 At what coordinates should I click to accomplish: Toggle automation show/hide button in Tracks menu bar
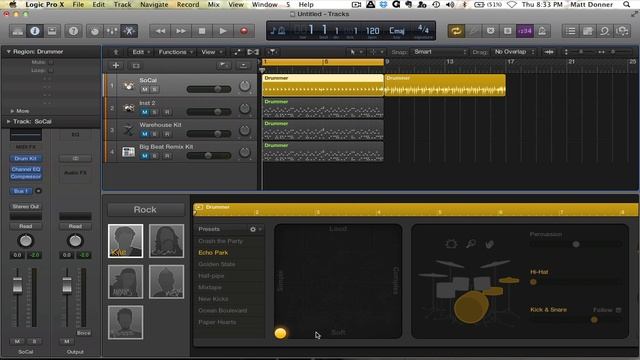tap(237, 52)
